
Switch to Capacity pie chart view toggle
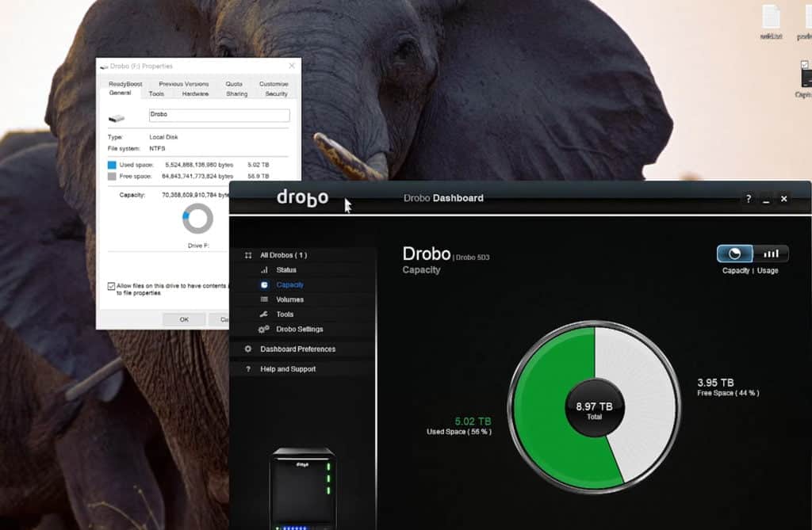point(734,254)
